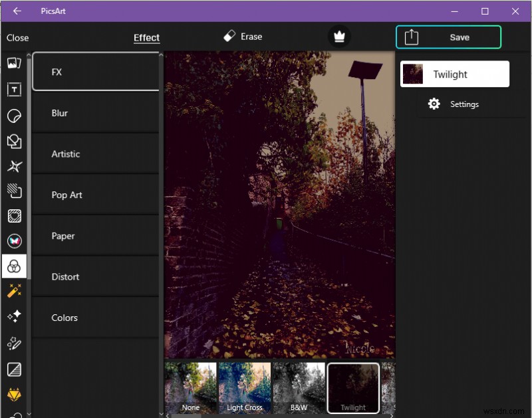Open the photo gallery tool

pyautogui.click(x=14, y=63)
